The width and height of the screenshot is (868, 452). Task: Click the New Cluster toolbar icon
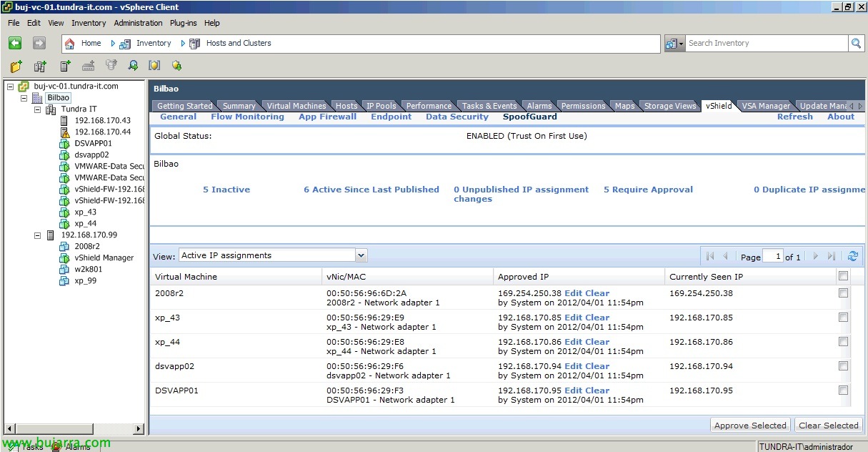(40, 66)
